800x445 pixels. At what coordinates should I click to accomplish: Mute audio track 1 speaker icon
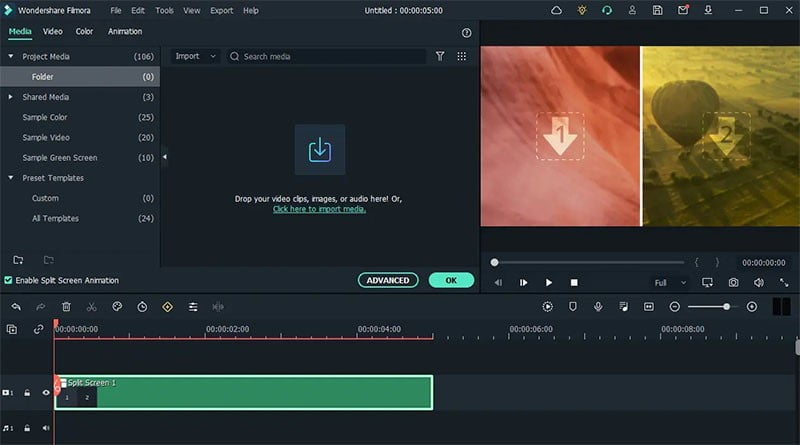[x=46, y=428]
